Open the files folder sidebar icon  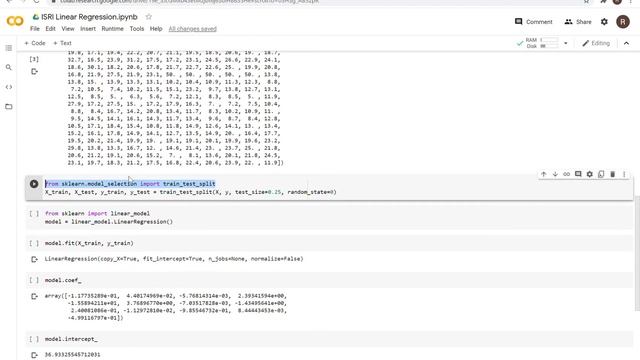point(9,107)
